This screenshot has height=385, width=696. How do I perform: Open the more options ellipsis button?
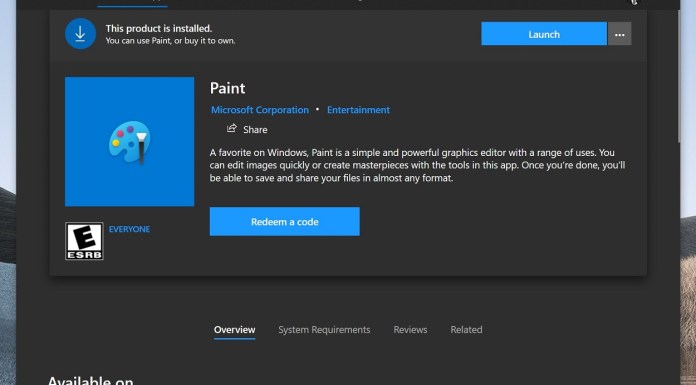tap(620, 34)
